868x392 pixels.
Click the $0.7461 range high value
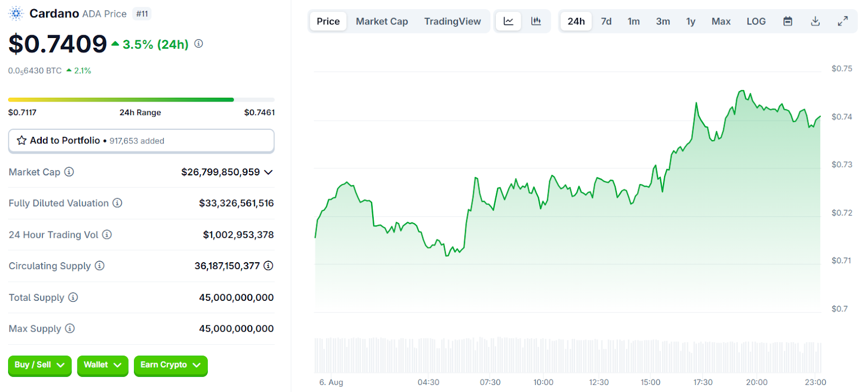pos(259,112)
